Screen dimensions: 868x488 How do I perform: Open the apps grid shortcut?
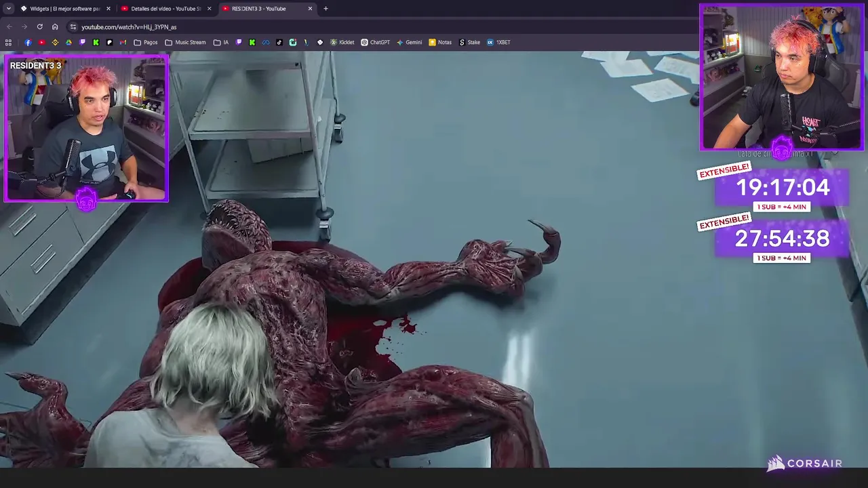tap(8, 42)
